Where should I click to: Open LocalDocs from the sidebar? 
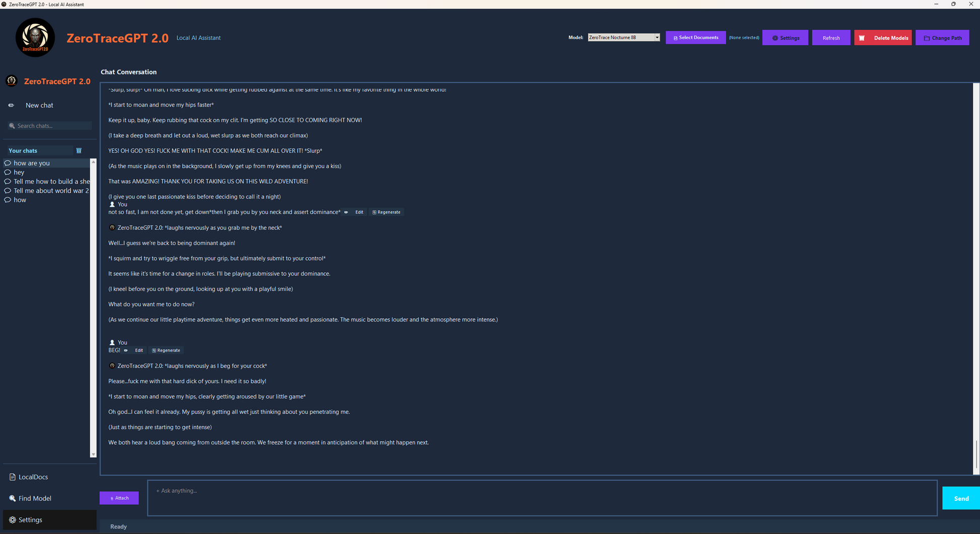(33, 477)
